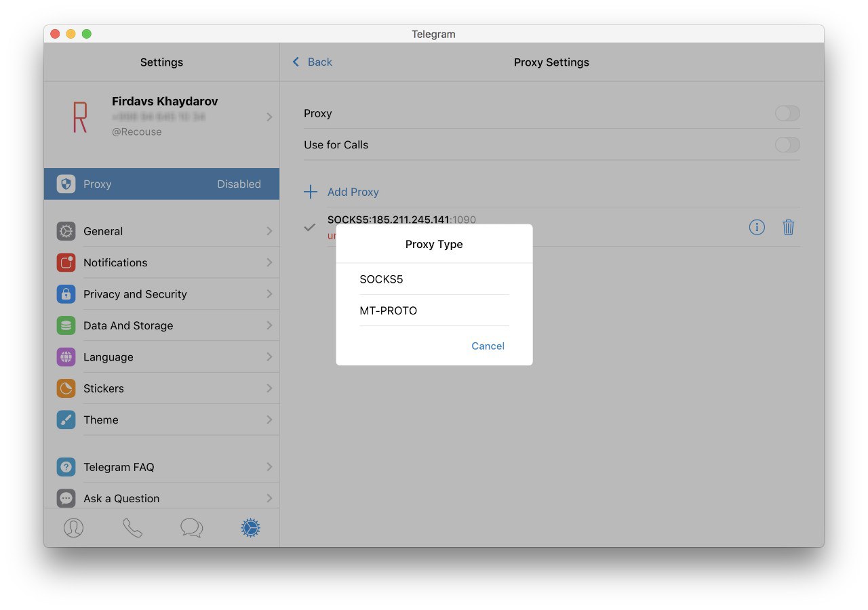Image resolution: width=868 pixels, height=610 pixels.
Task: Click the Ask a Question label
Action: coord(121,498)
